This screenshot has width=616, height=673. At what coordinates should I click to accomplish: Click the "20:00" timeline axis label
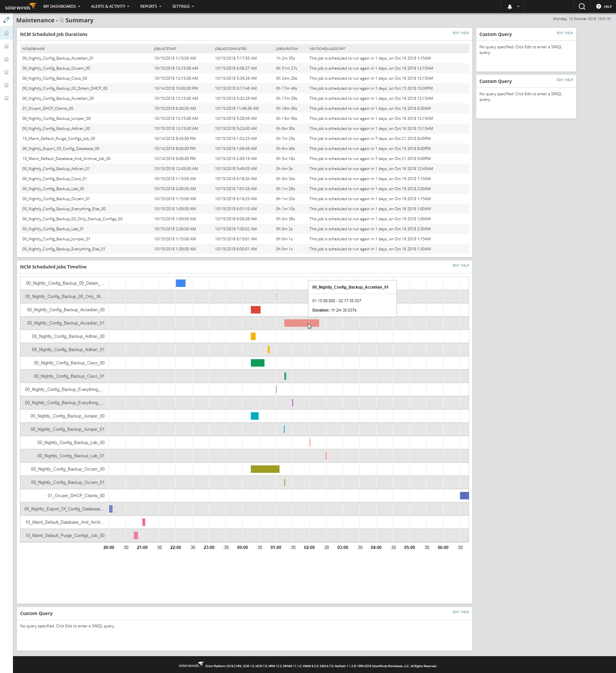(x=109, y=547)
